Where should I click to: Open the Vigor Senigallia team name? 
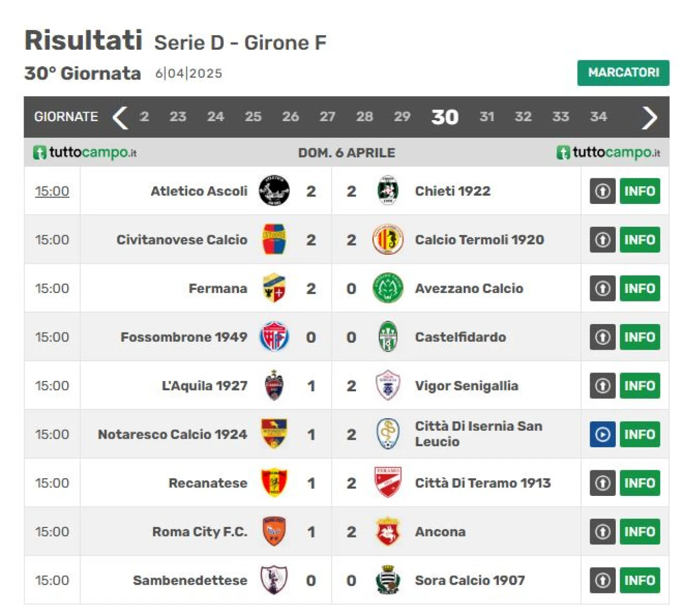[466, 385]
